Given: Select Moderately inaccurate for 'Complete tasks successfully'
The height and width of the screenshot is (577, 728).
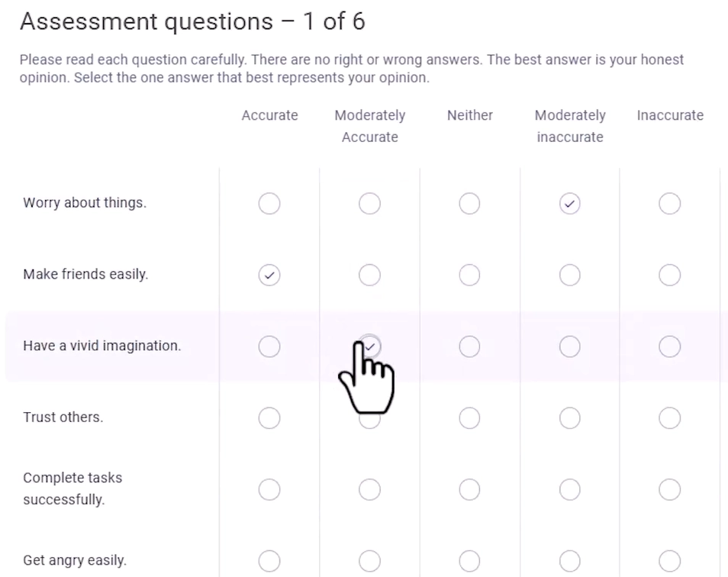Looking at the screenshot, I should click(569, 489).
